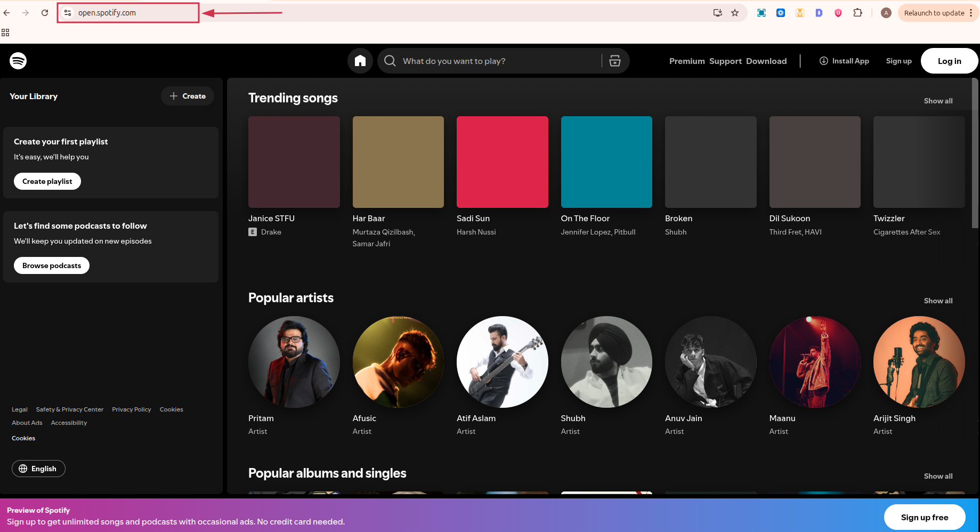The image size is (980, 532).
Task: Click Log in button
Action: coord(949,61)
